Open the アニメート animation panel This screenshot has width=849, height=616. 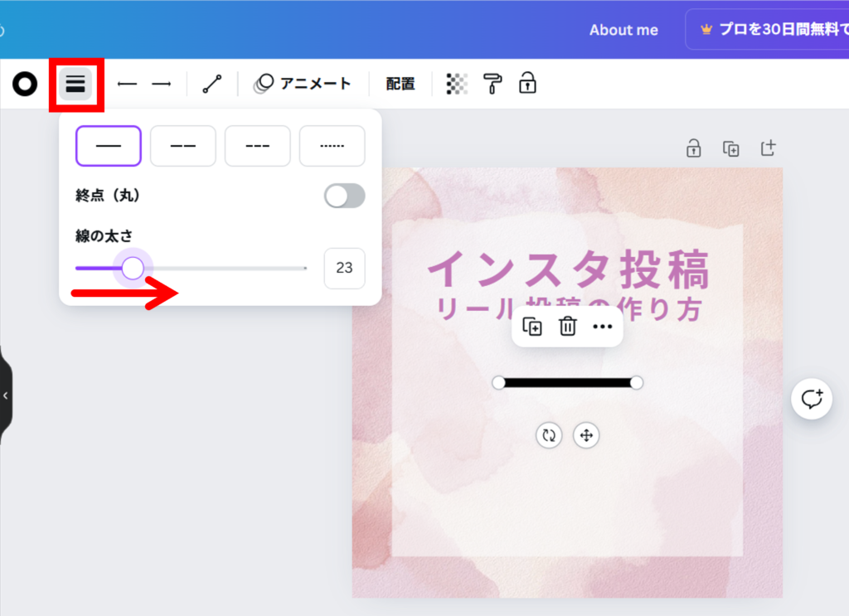click(303, 84)
